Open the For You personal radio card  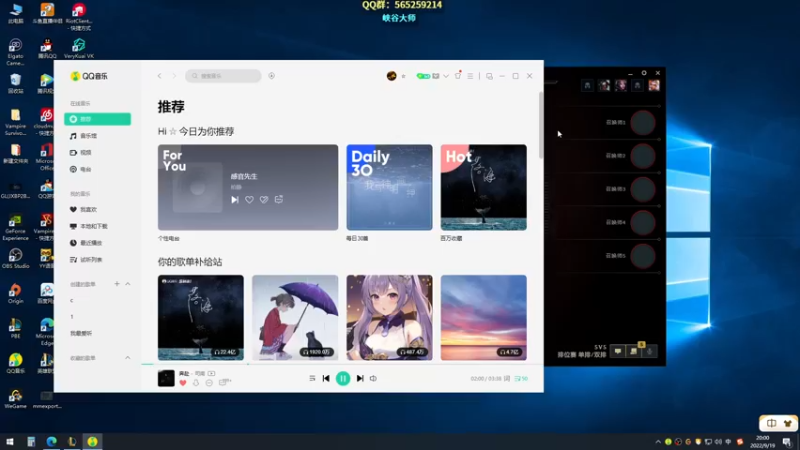247,187
